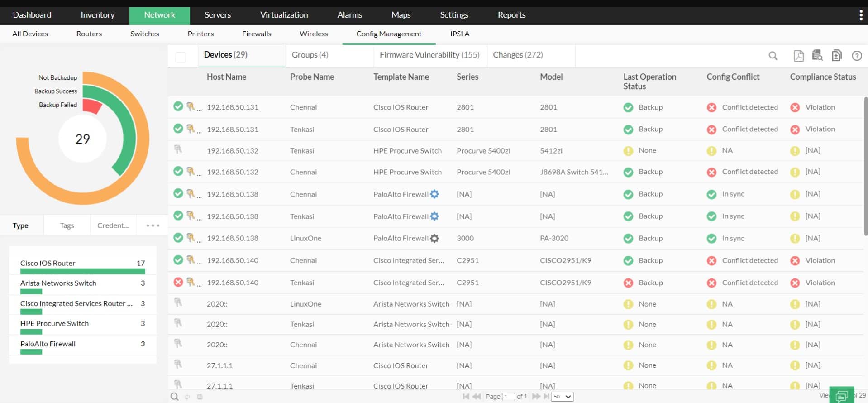Viewport: 868px width, 403px height.
Task: Open the Wireless sub-tab
Action: 314,34
